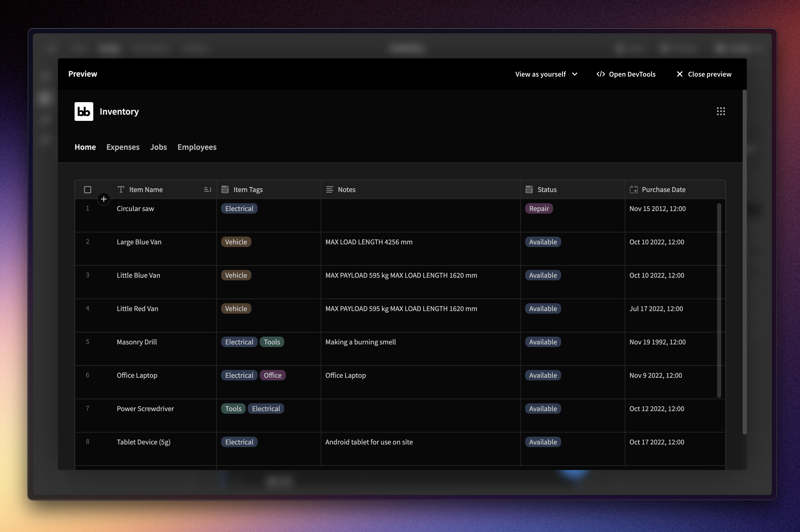The width and height of the screenshot is (800, 532).
Task: Click the Item Name text type icon
Action: pyautogui.click(x=120, y=189)
